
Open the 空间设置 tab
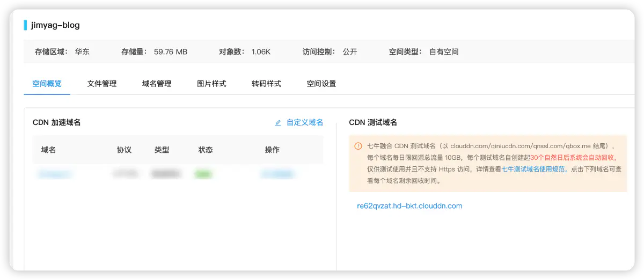pyautogui.click(x=321, y=84)
